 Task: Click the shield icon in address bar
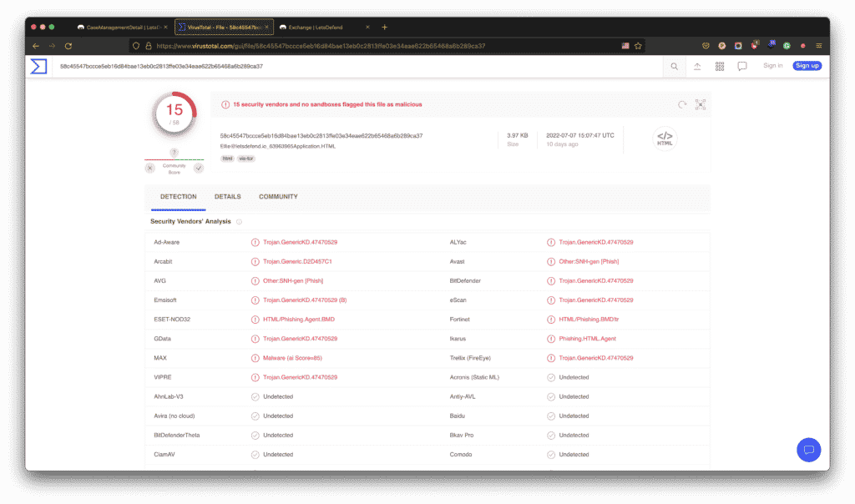[136, 47]
